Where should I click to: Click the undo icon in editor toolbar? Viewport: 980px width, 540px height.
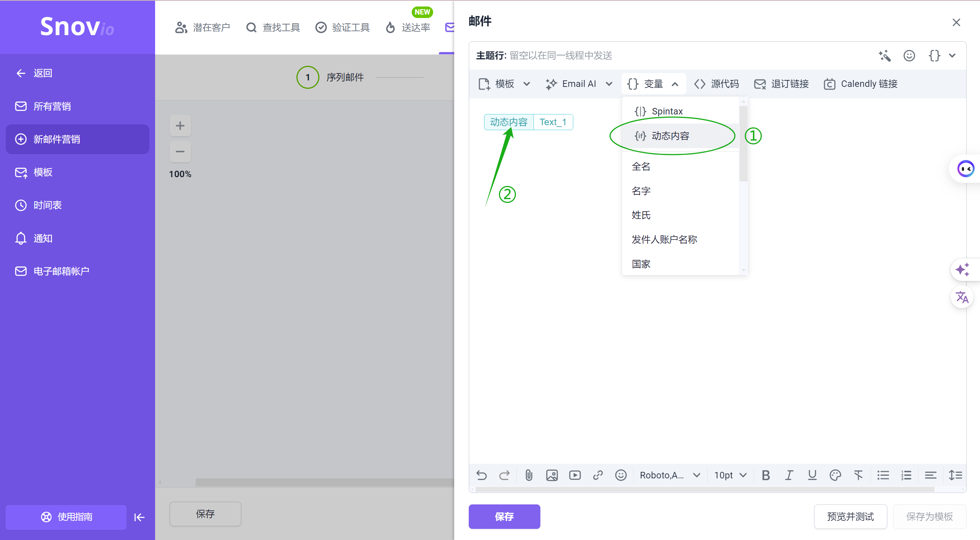pos(482,475)
